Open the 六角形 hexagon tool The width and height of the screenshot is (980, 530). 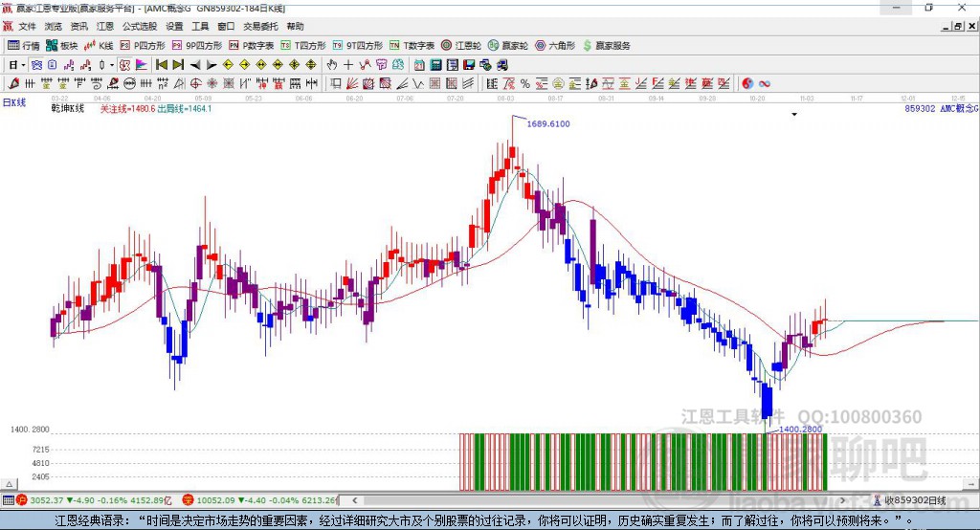555,45
